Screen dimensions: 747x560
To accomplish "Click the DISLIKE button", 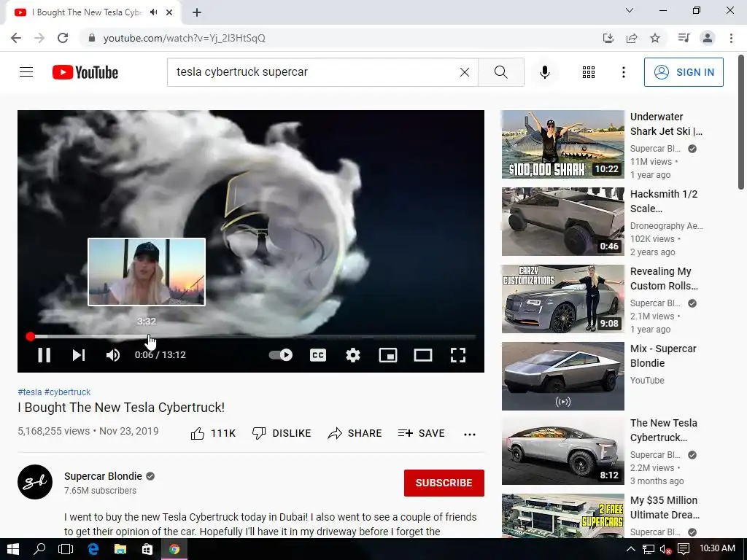I will pyautogui.click(x=281, y=433).
